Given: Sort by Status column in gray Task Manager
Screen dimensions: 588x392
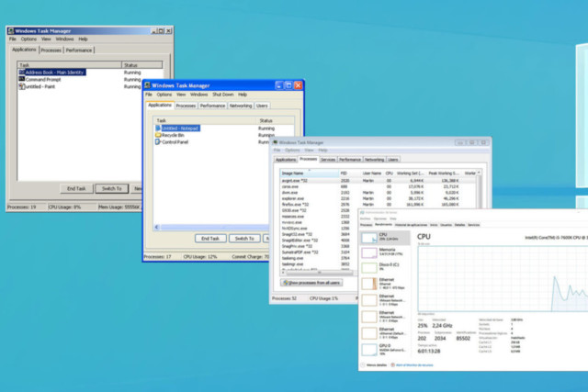Looking at the screenshot, I should [141, 65].
